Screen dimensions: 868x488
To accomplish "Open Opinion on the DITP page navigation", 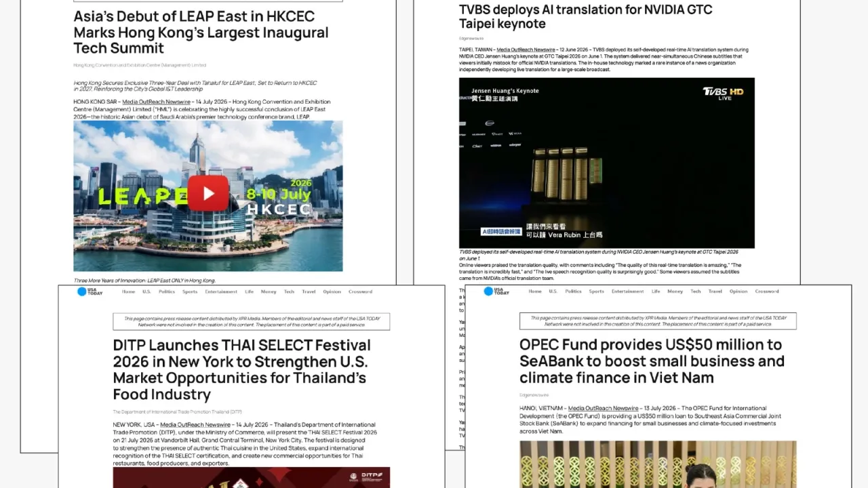I will click(332, 291).
